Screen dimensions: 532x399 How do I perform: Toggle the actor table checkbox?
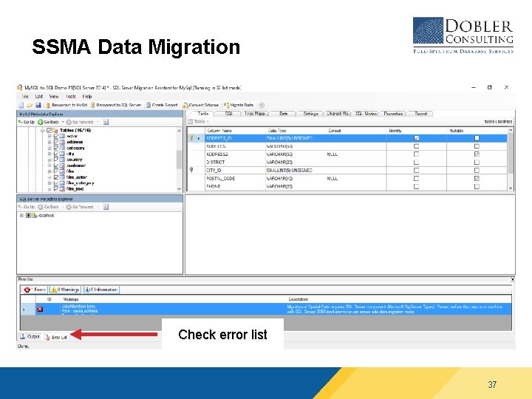point(56,136)
